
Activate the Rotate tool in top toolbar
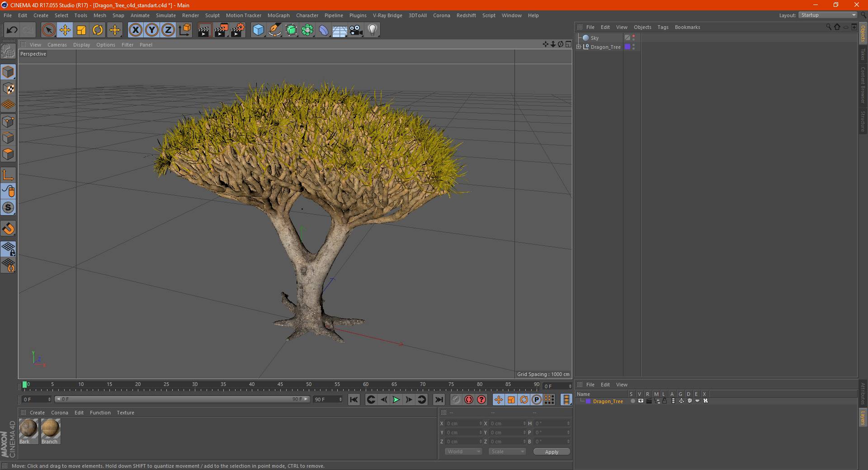[98, 30]
